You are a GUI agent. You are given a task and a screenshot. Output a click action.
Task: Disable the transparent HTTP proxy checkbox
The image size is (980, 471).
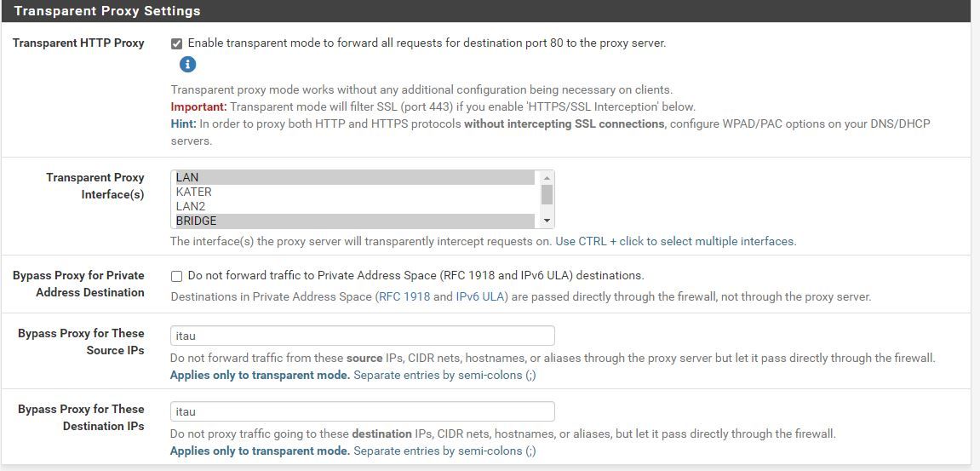[176, 43]
